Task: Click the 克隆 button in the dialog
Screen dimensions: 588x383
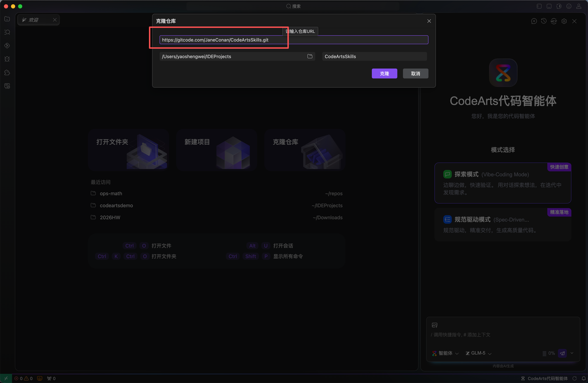Action: click(384, 73)
